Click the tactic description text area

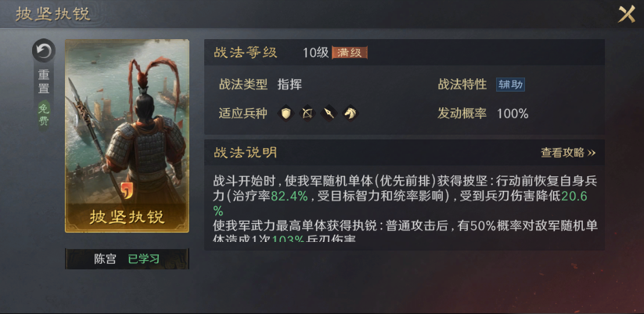(x=405, y=208)
